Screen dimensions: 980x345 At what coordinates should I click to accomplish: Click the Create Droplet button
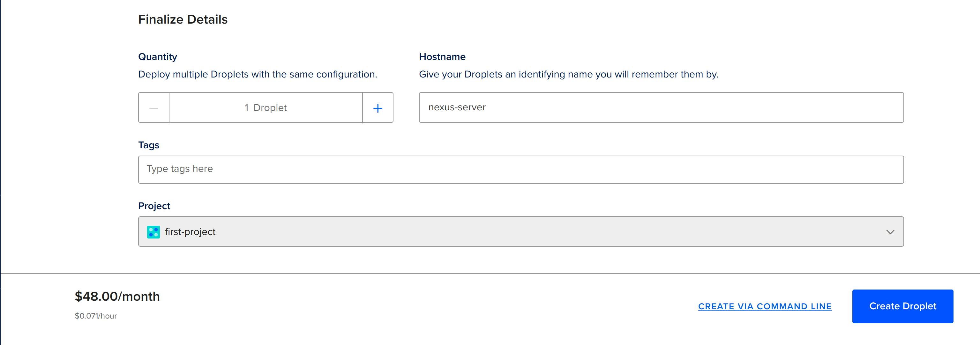[x=902, y=306]
